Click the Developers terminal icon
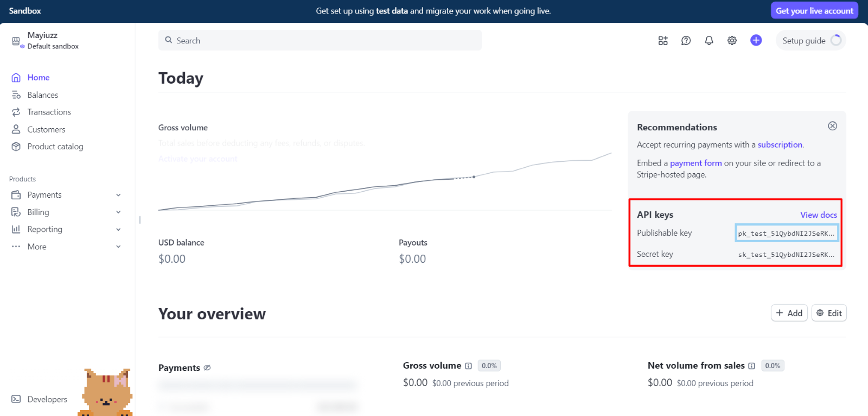Screen dimensions: 868x416 (x=16, y=399)
